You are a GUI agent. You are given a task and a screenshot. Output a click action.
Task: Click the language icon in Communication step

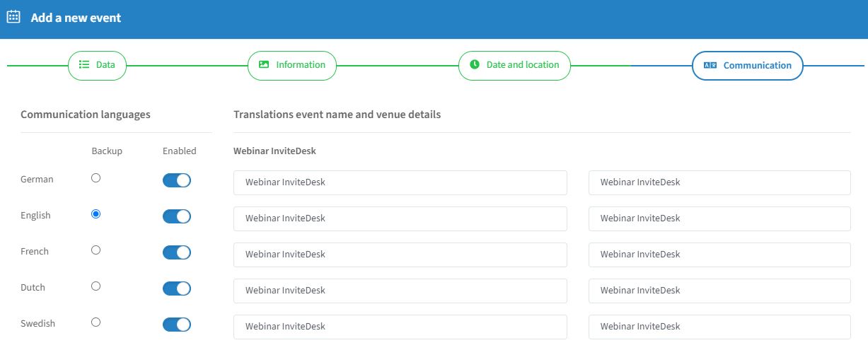click(x=710, y=66)
